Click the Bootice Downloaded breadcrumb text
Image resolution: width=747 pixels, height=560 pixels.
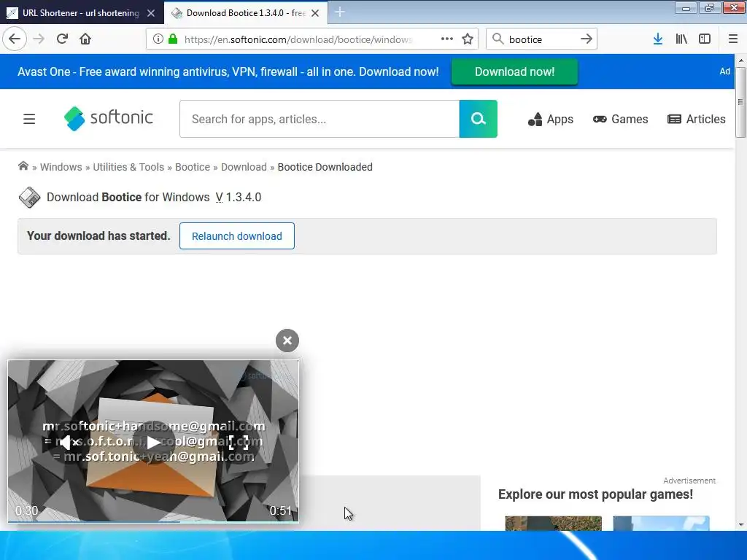point(325,167)
